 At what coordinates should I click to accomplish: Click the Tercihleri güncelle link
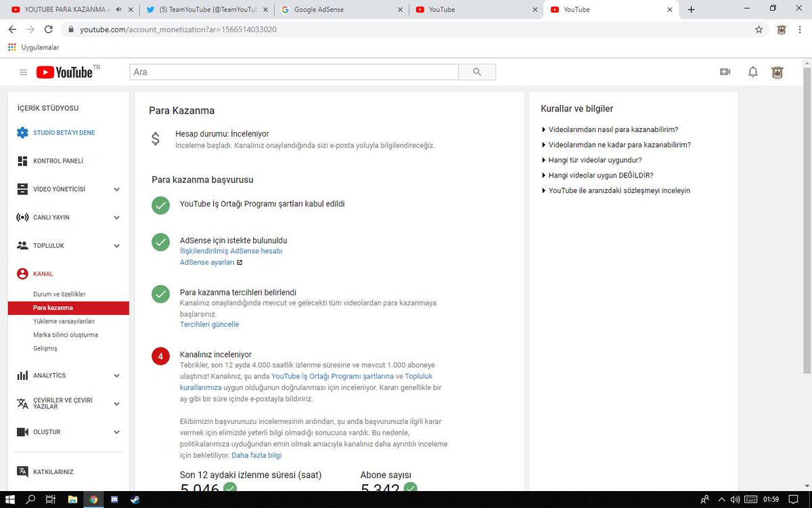[x=209, y=324]
